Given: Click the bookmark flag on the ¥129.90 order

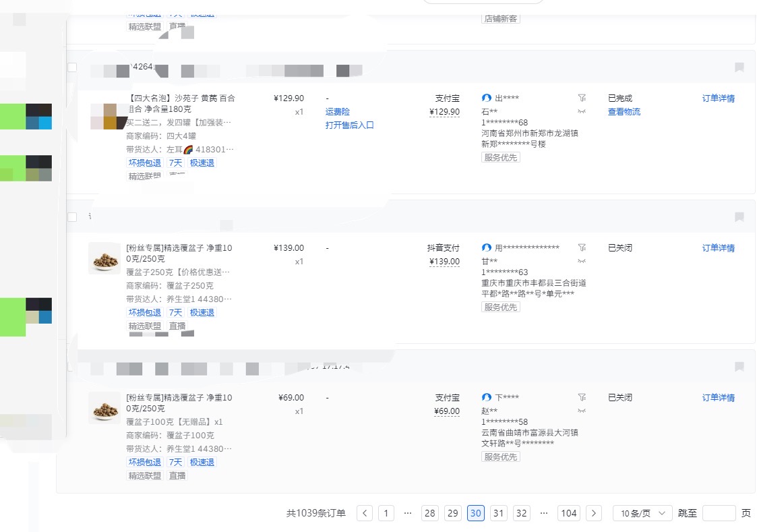Looking at the screenshot, I should pos(739,67).
